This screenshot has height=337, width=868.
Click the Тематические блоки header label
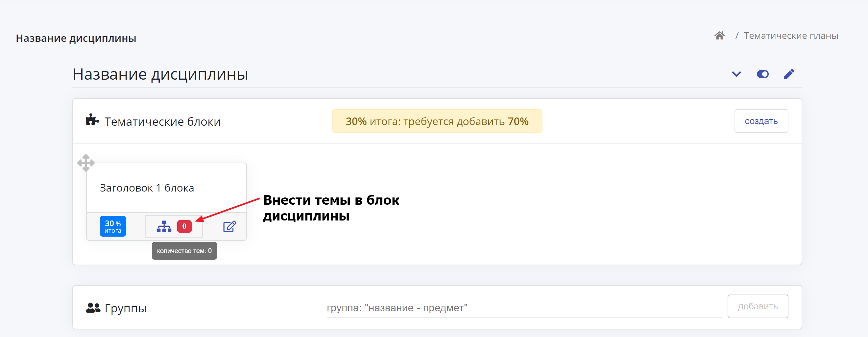pos(162,122)
